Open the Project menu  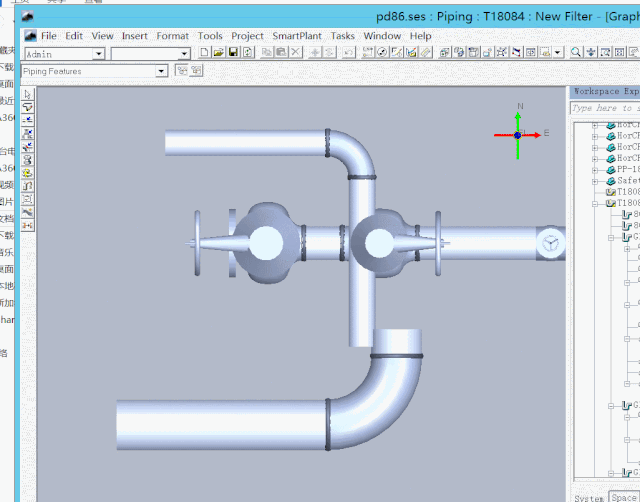coord(247,36)
